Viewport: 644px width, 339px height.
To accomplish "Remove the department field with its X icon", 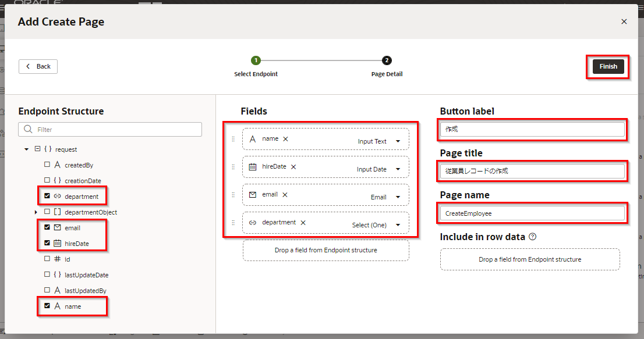I will [303, 223].
